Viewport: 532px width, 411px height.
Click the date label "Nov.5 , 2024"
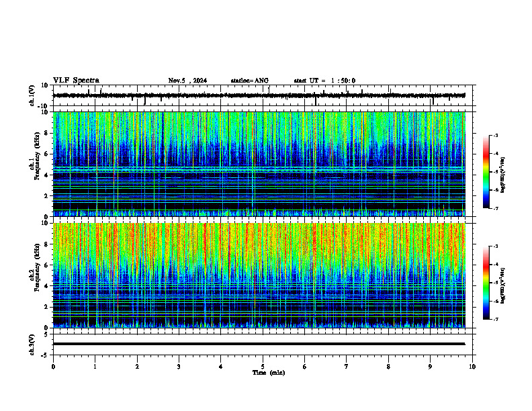[x=187, y=81]
